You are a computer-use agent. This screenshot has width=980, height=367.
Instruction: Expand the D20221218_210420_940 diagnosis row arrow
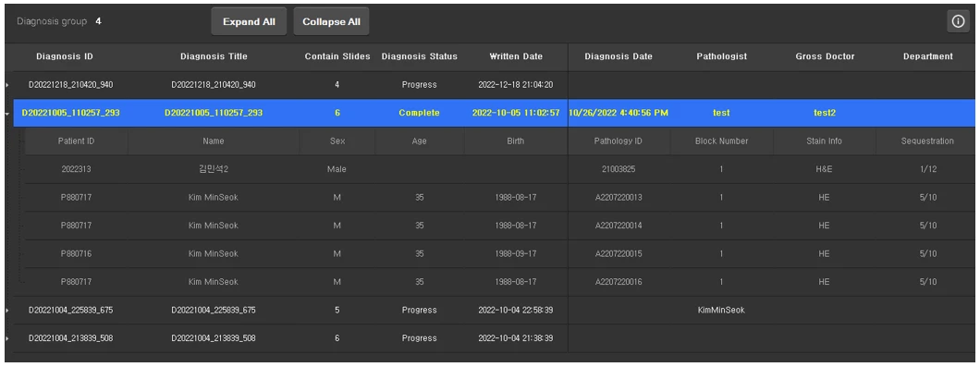tap(6, 84)
